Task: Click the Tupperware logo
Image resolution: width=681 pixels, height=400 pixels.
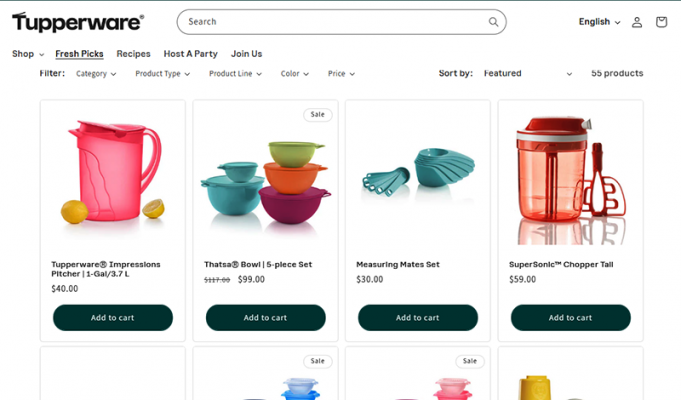Action: point(77,22)
